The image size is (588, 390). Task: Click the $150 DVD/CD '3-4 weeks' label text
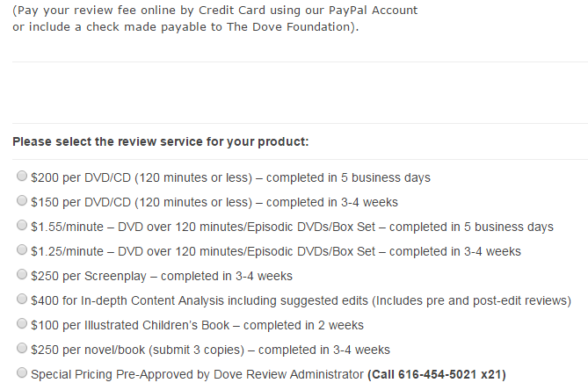click(x=214, y=202)
